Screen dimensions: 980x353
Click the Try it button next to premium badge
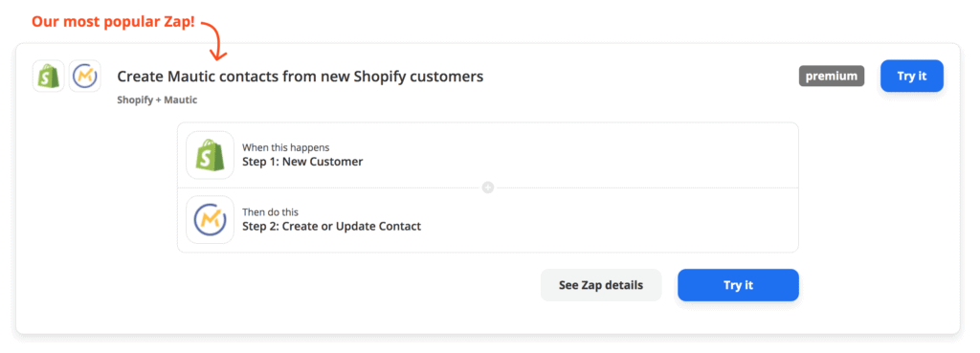(912, 77)
